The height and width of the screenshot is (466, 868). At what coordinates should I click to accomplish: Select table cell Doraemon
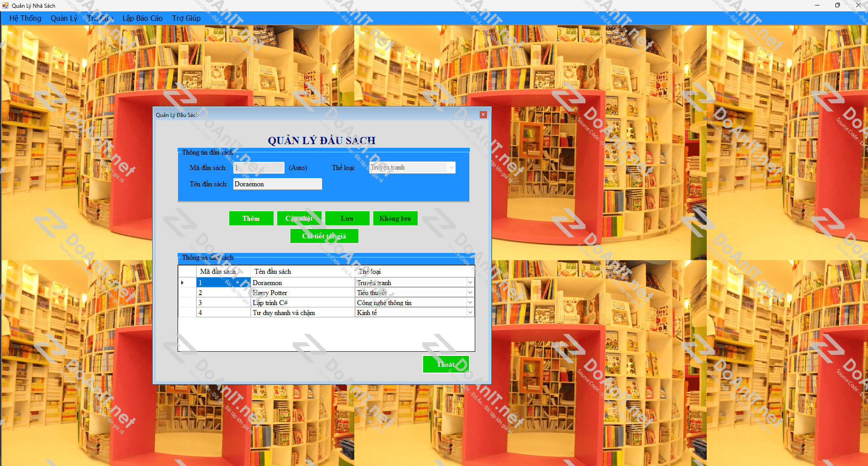coord(303,283)
